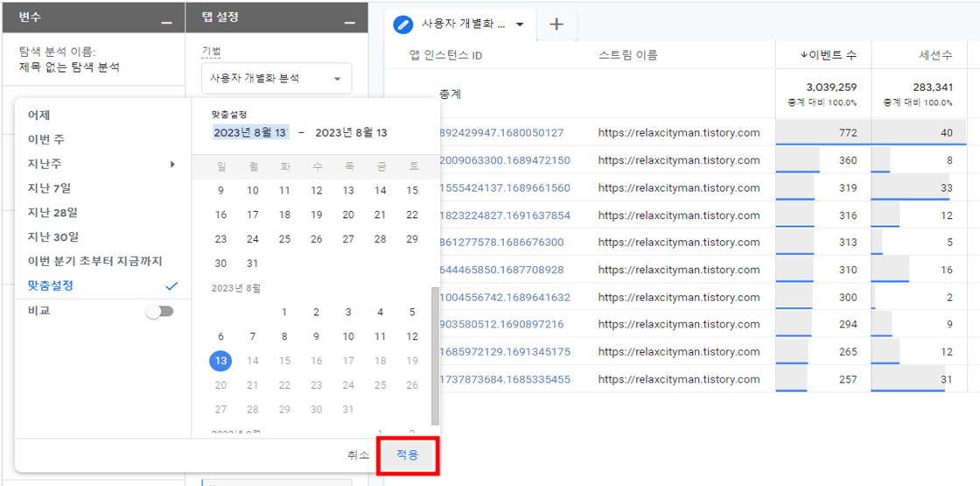
Task: Click the end date field 2023년 8월 13
Action: point(351,132)
